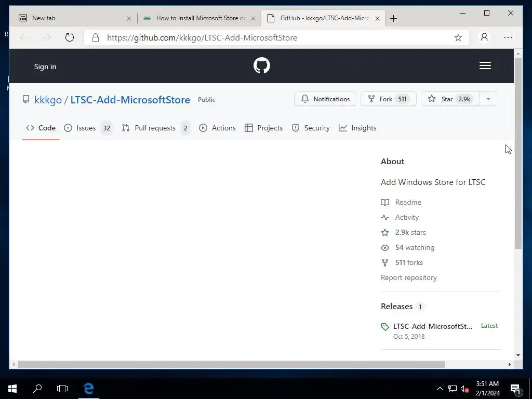
Task: Add page to favorites with star icon
Action: 458,37
